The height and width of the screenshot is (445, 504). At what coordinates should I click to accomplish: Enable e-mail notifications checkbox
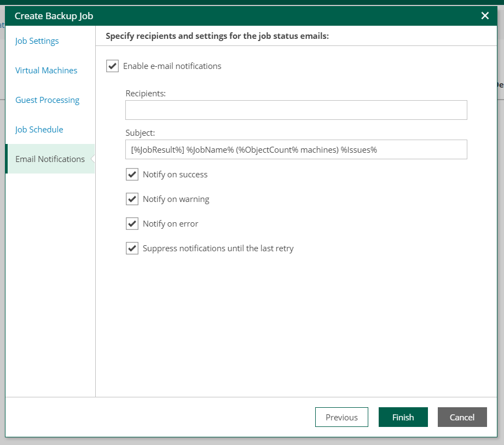[112, 66]
